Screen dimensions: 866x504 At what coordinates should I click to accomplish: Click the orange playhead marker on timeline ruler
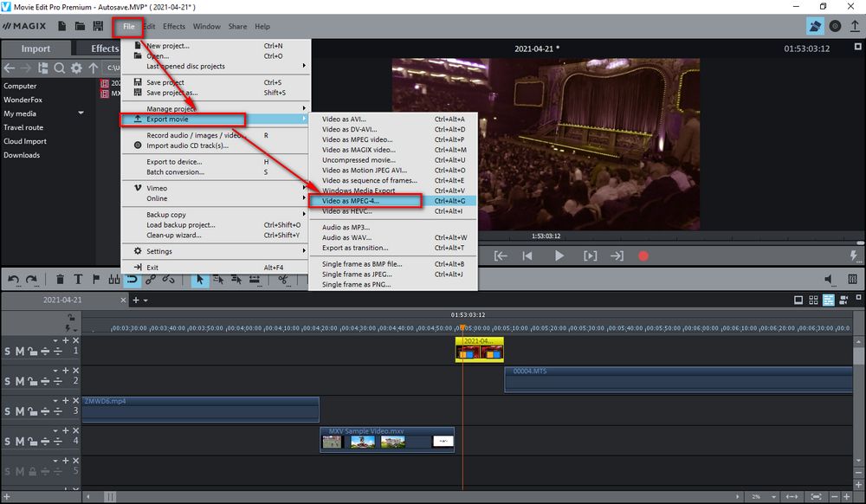click(462, 327)
